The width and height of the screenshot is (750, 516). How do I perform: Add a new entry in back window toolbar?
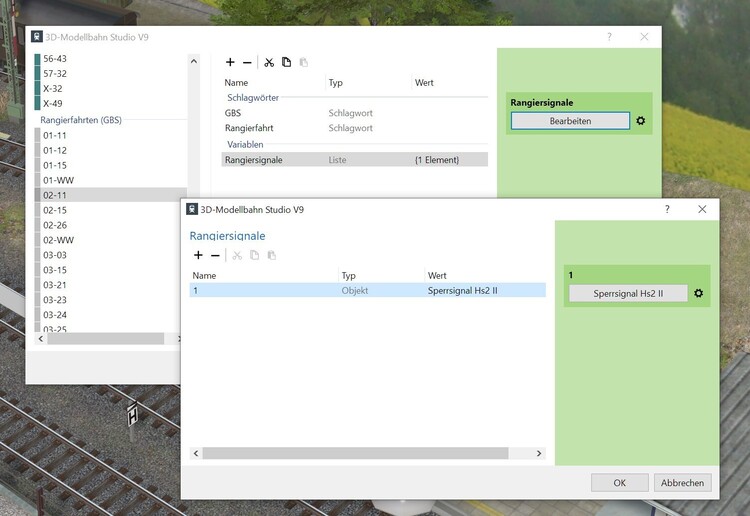tap(230, 62)
